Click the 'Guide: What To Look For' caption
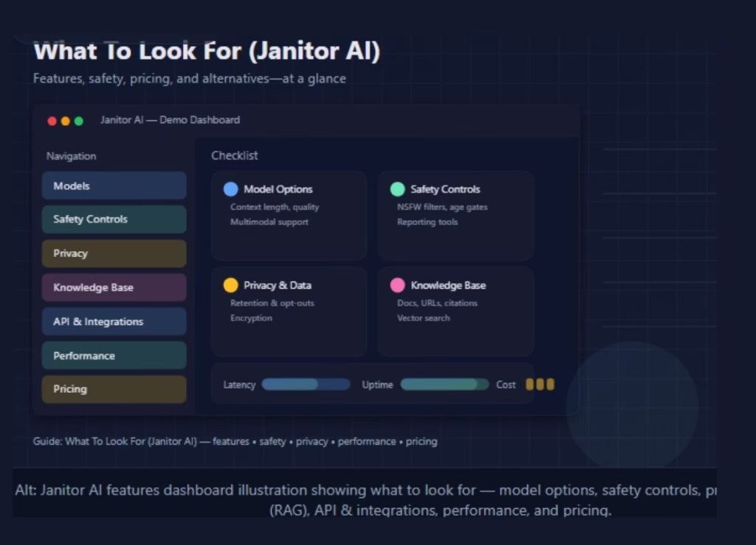 236,442
